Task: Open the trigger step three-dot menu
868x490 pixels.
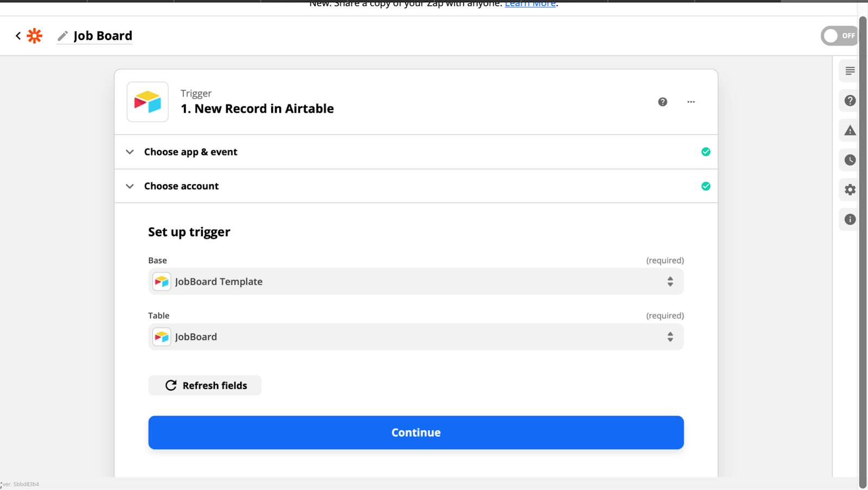Action: tap(691, 102)
